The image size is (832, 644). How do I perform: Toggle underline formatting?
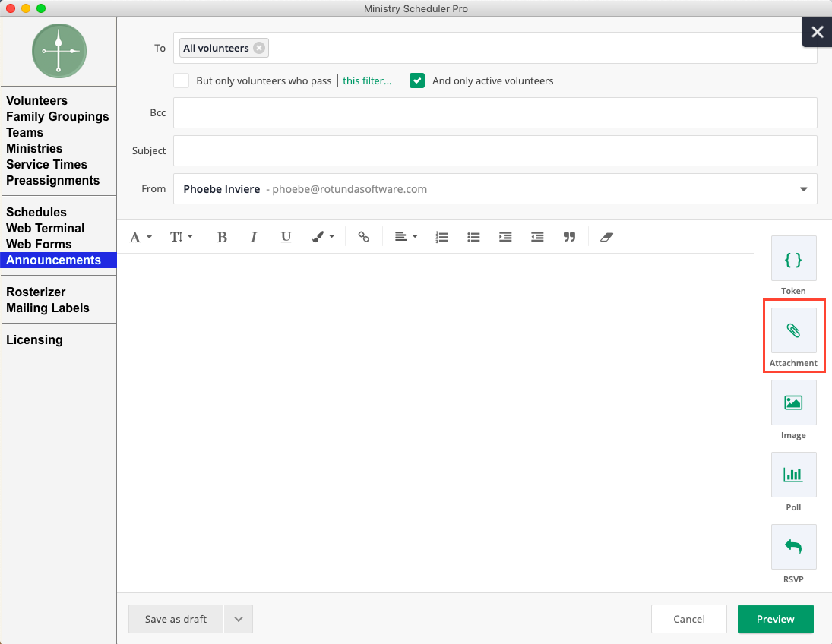tap(286, 237)
